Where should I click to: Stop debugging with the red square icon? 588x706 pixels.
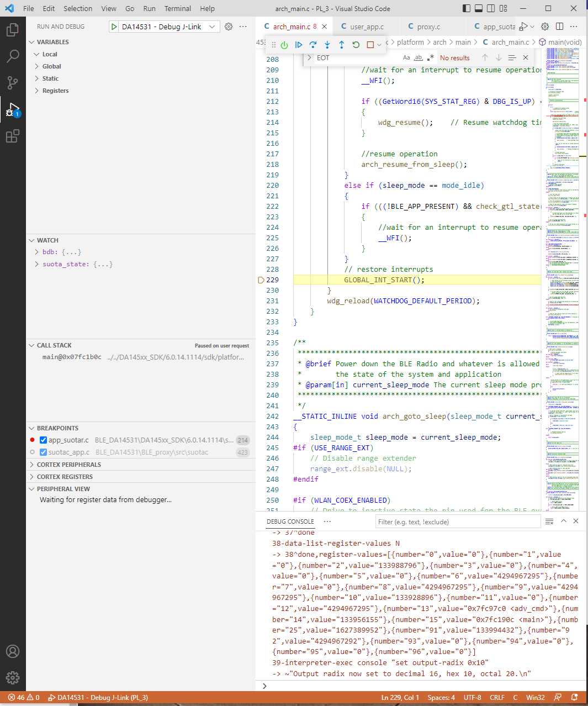[370, 45]
